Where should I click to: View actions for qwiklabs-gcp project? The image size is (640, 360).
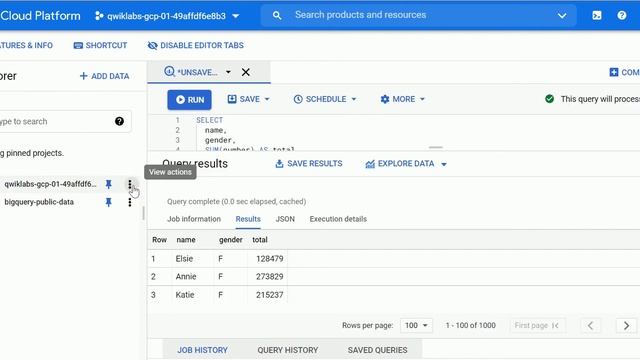point(130,184)
